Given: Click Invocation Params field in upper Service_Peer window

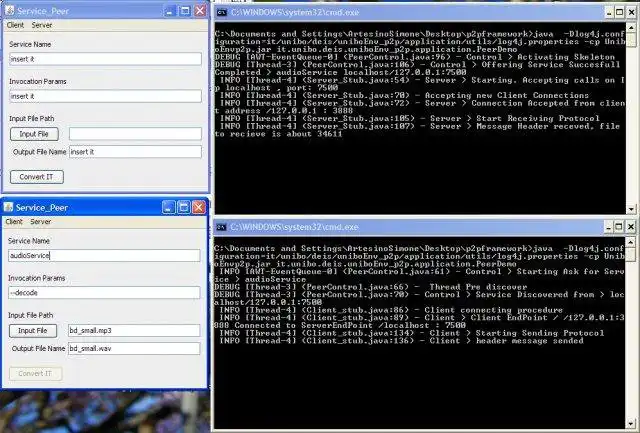Looking at the screenshot, I should (105, 96).
